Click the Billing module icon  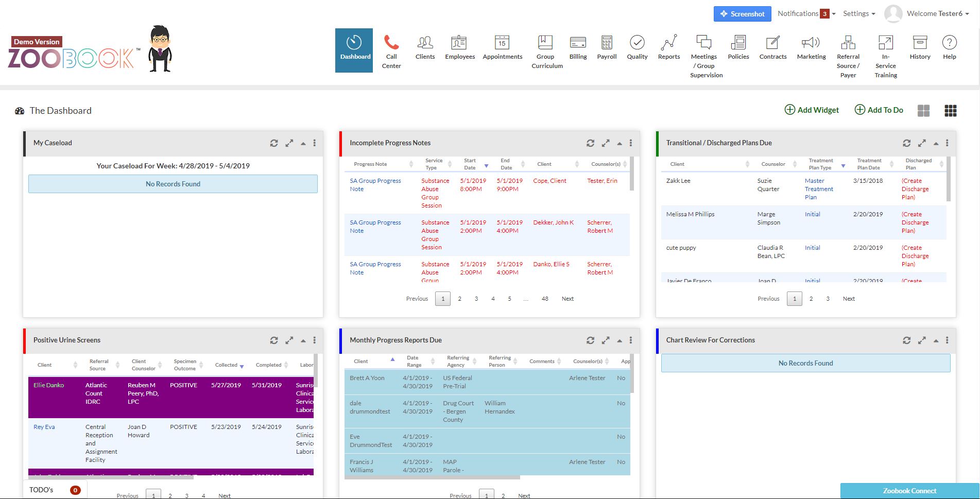pos(577,47)
